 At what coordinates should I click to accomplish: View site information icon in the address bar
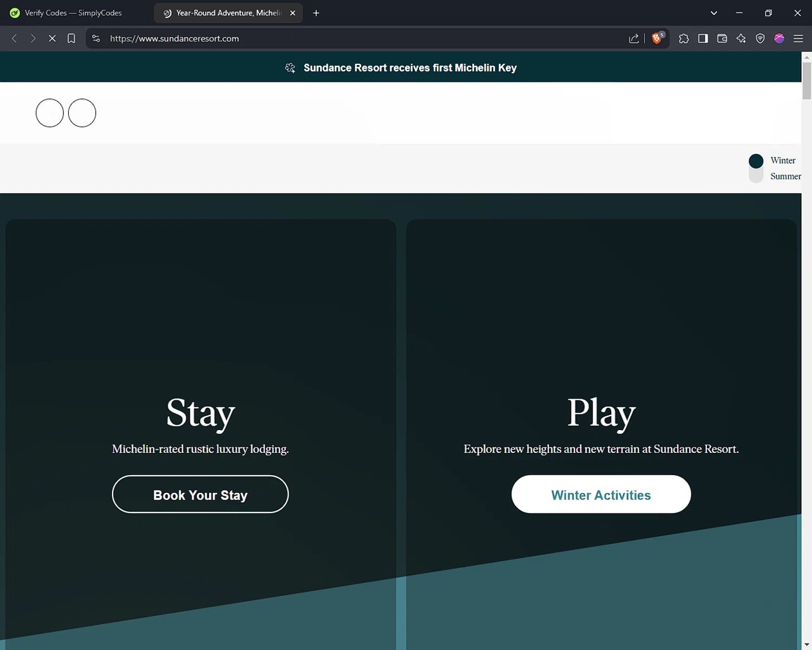coord(96,38)
